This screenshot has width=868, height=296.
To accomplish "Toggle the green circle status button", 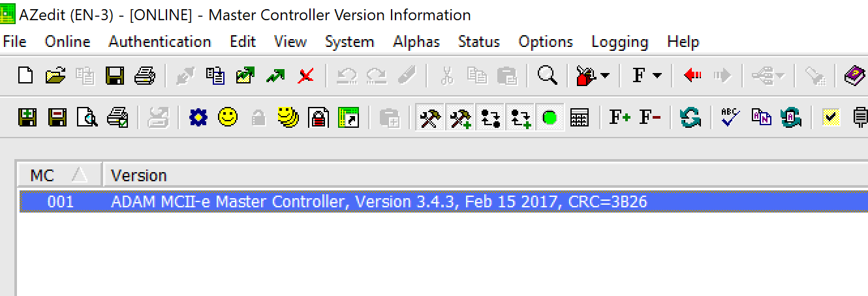I will (x=550, y=118).
